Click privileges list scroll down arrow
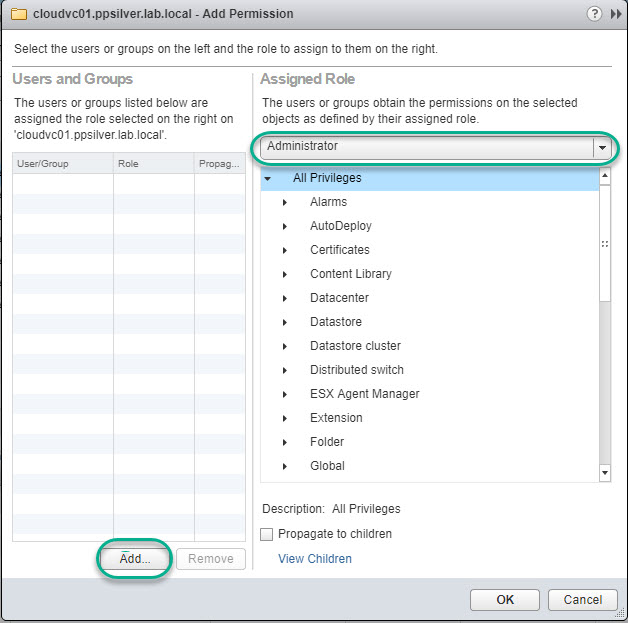 605,473
